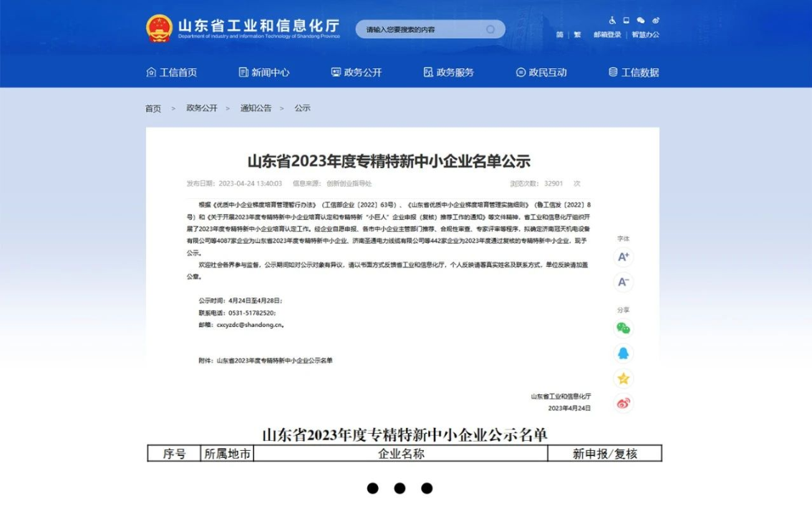Increase font size with A+ button
The image size is (812, 506).
(x=624, y=257)
